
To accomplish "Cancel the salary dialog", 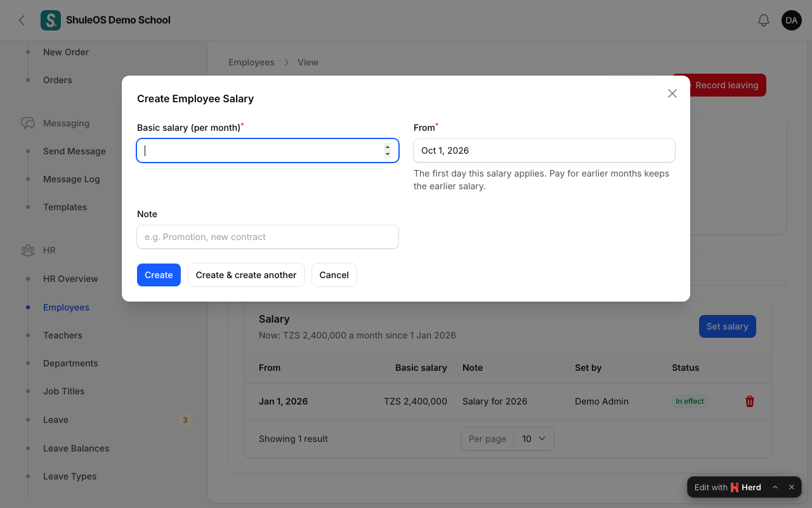I will (x=334, y=275).
